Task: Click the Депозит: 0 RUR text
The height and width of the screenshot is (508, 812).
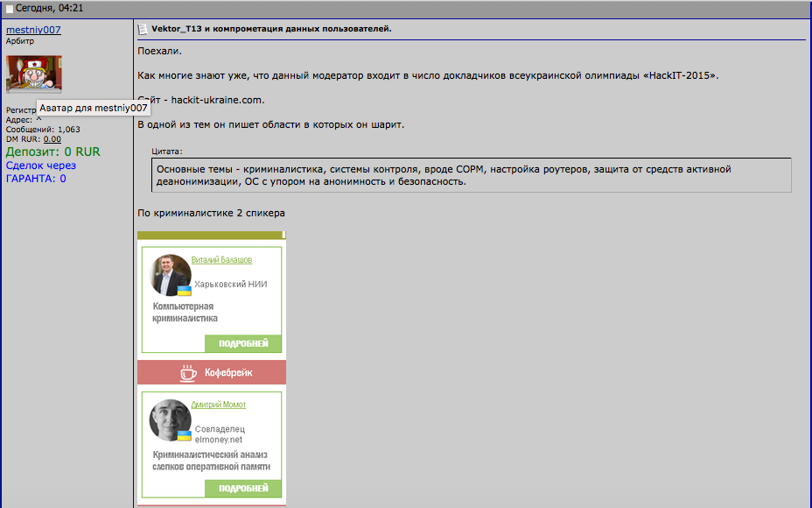Action: click(x=52, y=152)
